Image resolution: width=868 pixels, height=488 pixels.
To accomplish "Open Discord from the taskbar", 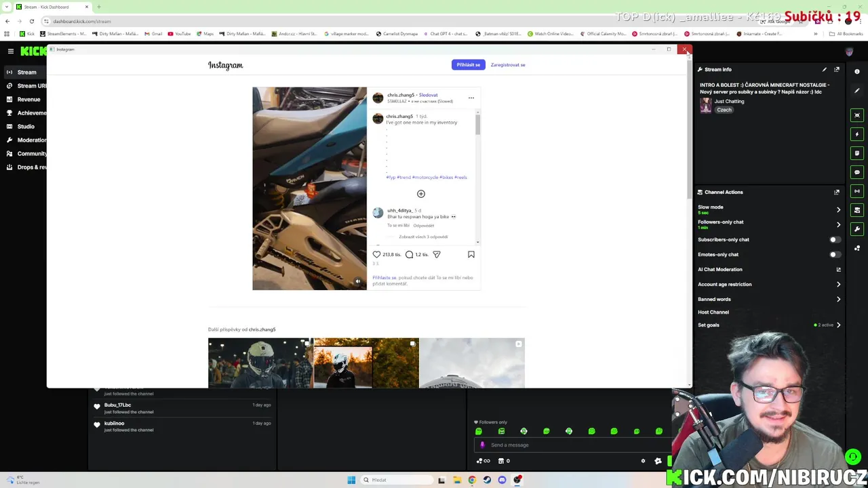I will point(502,480).
